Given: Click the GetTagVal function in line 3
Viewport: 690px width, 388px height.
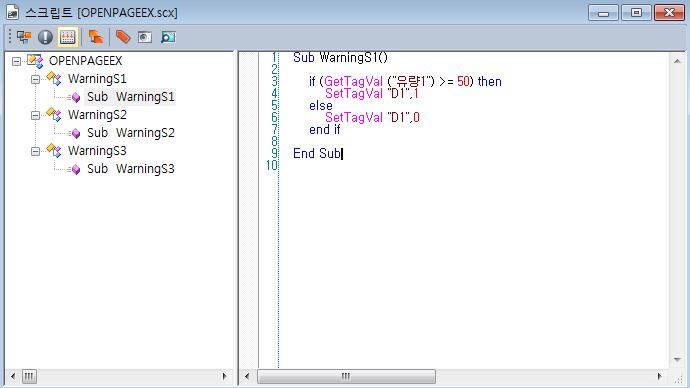Looking at the screenshot, I should 353,81.
